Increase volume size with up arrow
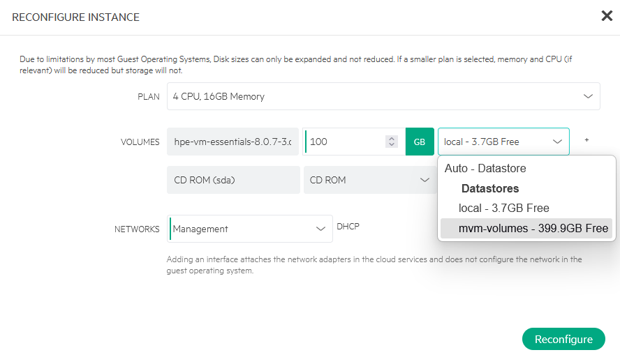Image resolution: width=620 pixels, height=364 pixels. click(x=391, y=138)
